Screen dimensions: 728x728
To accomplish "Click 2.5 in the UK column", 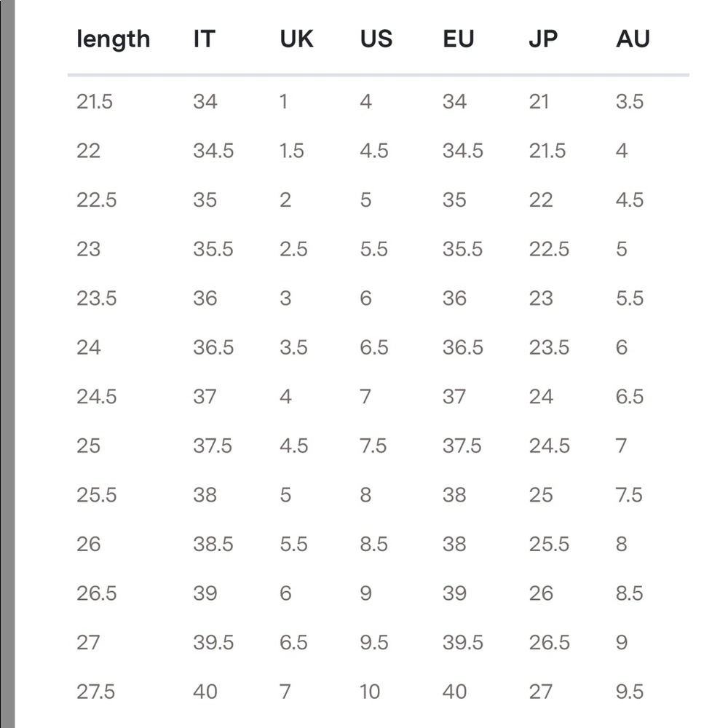I will [x=293, y=249].
